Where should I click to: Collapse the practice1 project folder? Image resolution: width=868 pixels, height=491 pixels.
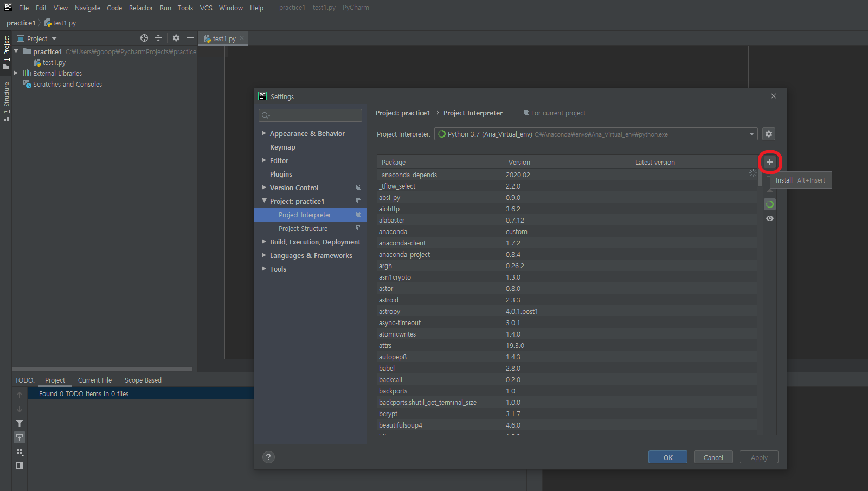click(16, 51)
